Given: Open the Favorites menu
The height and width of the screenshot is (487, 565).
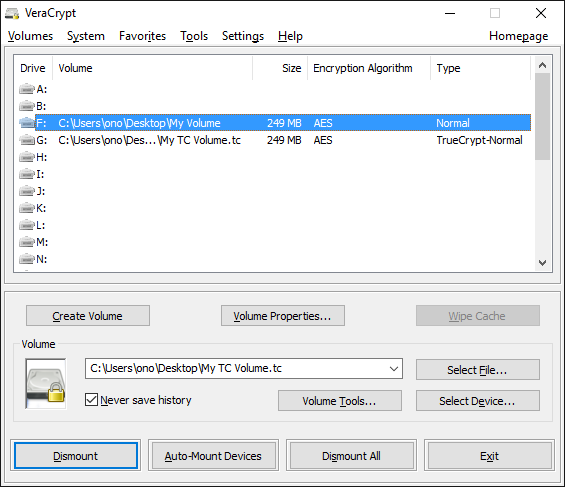Looking at the screenshot, I should 142,36.
